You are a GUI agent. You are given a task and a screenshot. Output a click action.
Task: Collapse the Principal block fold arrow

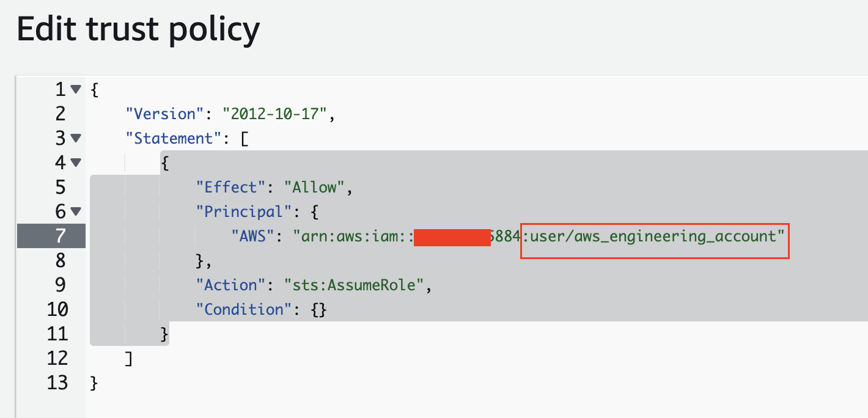[76, 211]
